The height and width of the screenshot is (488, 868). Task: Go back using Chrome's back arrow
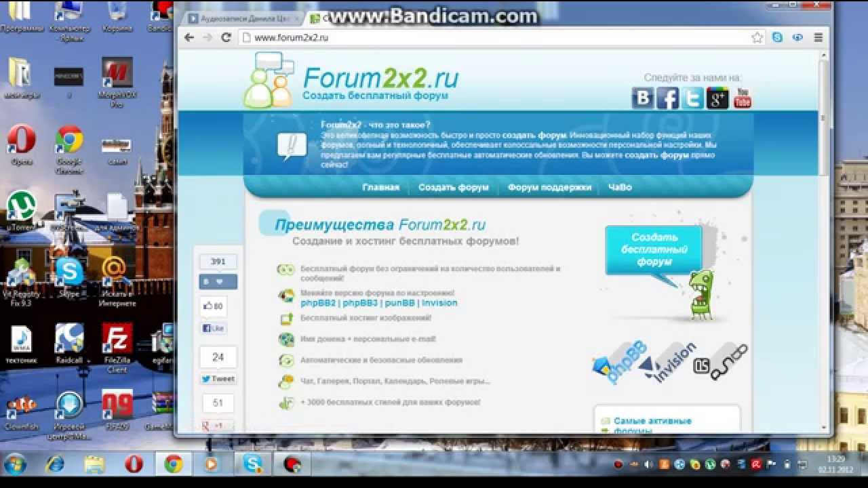click(x=189, y=38)
